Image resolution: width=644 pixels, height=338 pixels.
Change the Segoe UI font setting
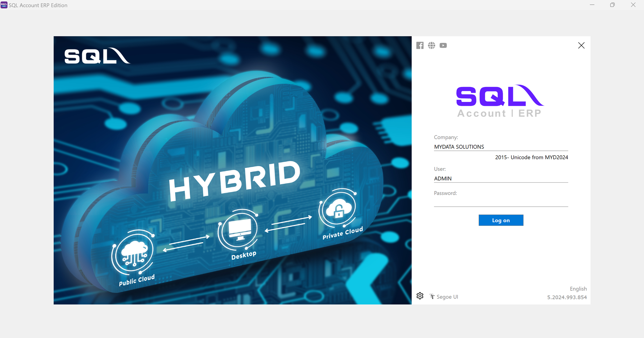[x=444, y=297]
